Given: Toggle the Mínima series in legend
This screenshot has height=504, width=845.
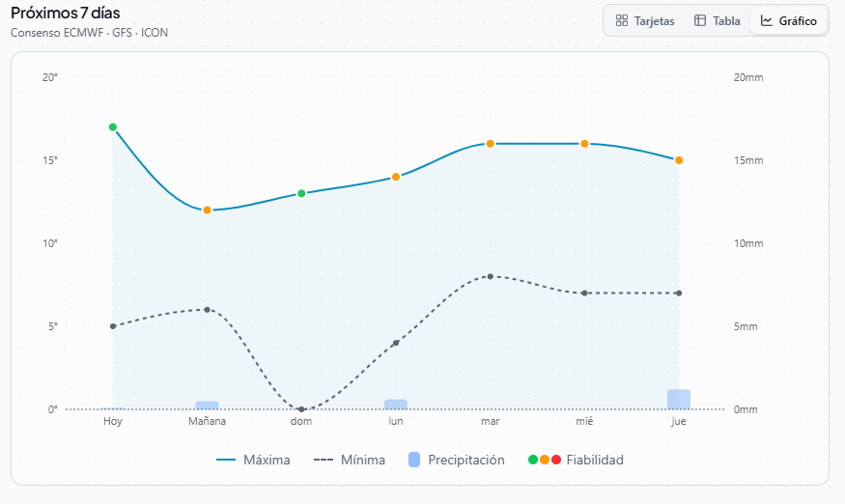Looking at the screenshot, I should (x=350, y=461).
